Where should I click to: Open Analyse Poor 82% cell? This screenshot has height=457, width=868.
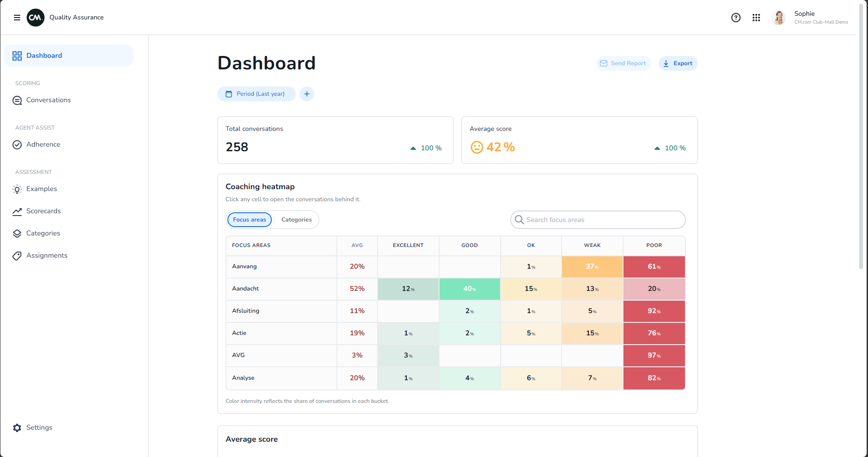click(654, 378)
